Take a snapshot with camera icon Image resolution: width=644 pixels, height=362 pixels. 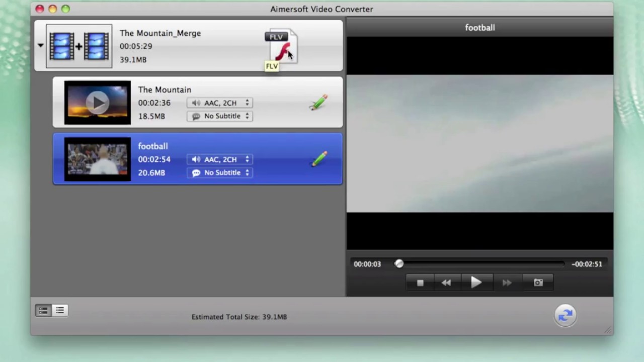pyautogui.click(x=538, y=283)
